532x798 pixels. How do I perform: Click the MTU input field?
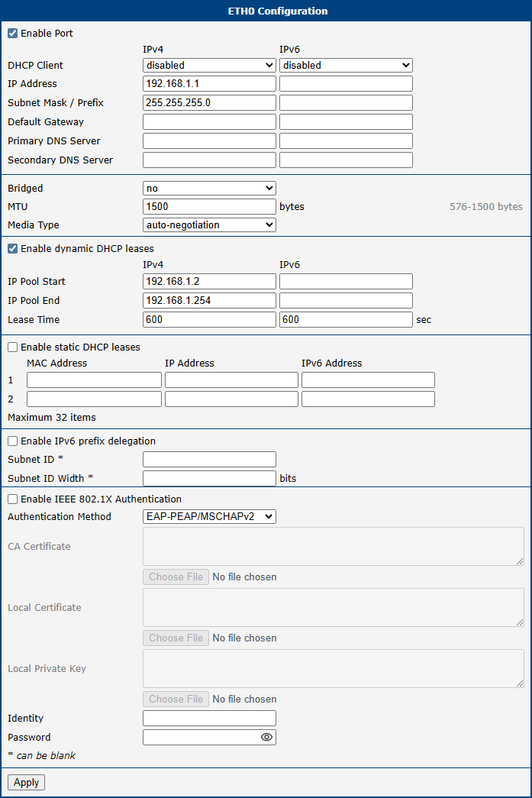[210, 207]
